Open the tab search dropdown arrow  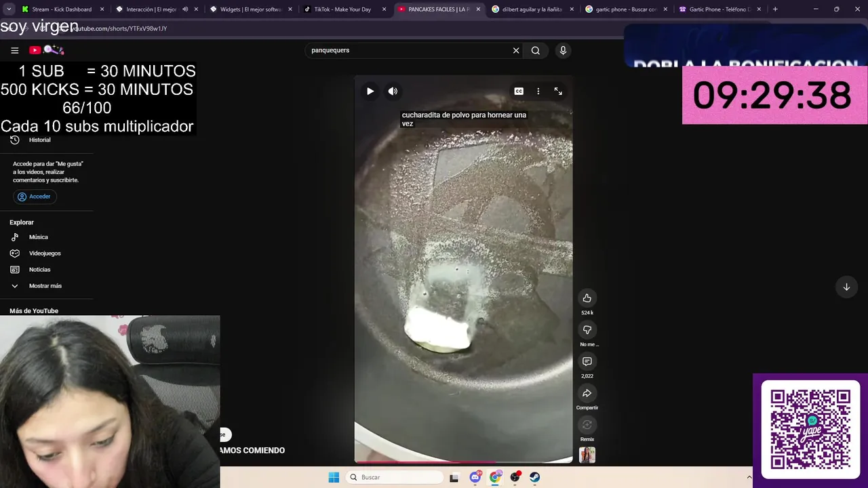click(9, 9)
